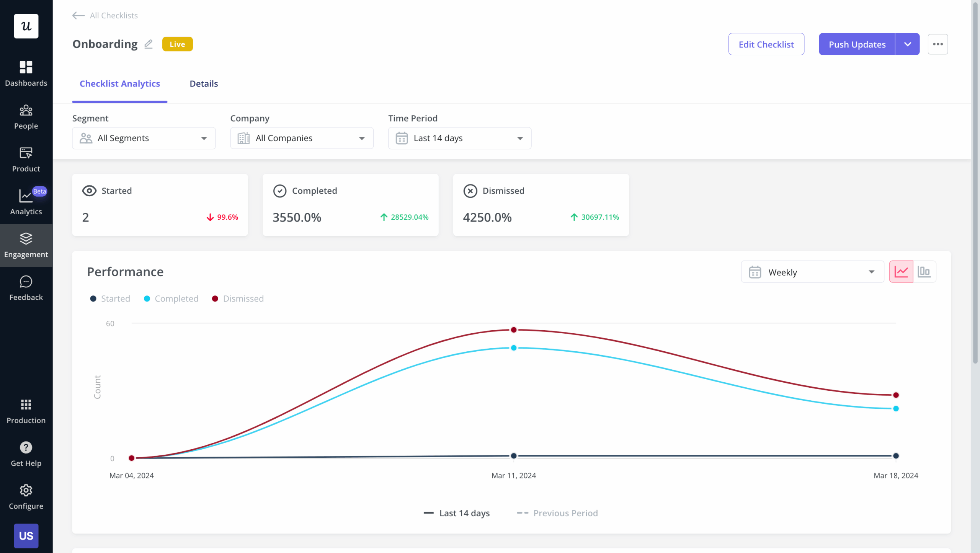Toggle the Started series in the legend

110,299
